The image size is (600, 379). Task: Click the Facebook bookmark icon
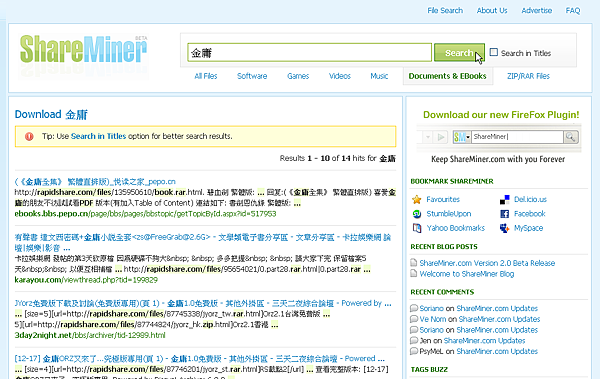(x=504, y=214)
